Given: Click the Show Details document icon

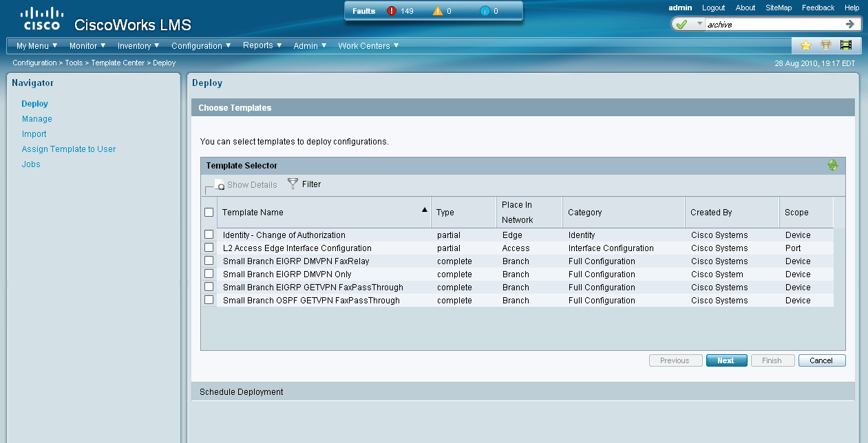Looking at the screenshot, I should click(x=220, y=184).
